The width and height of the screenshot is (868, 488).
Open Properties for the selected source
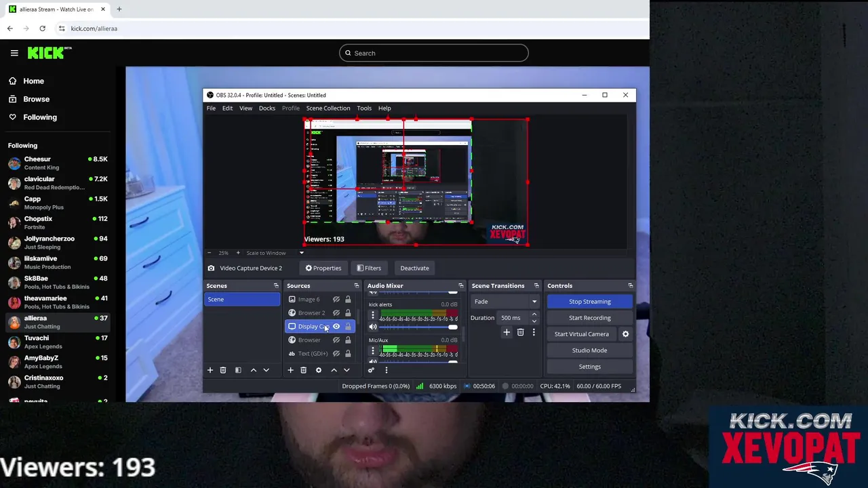click(323, 268)
